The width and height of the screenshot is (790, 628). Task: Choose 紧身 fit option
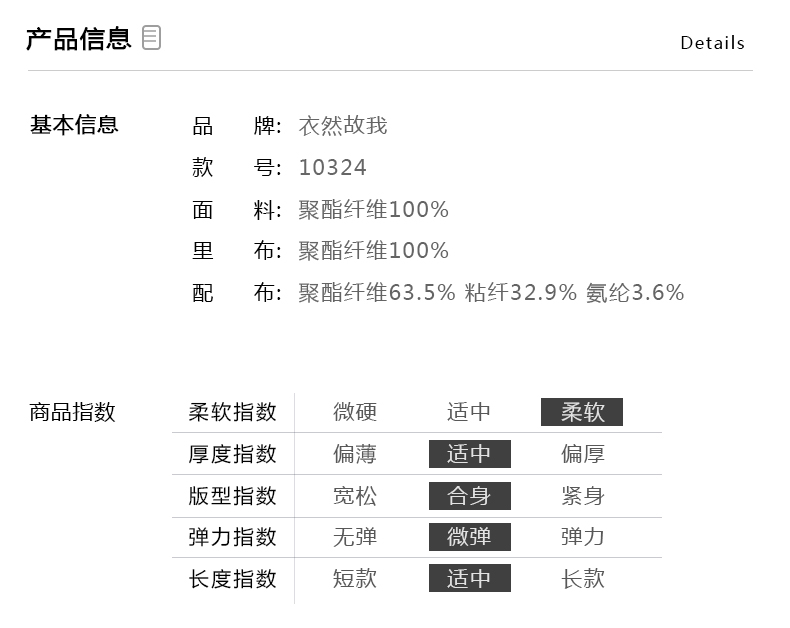[x=582, y=496]
